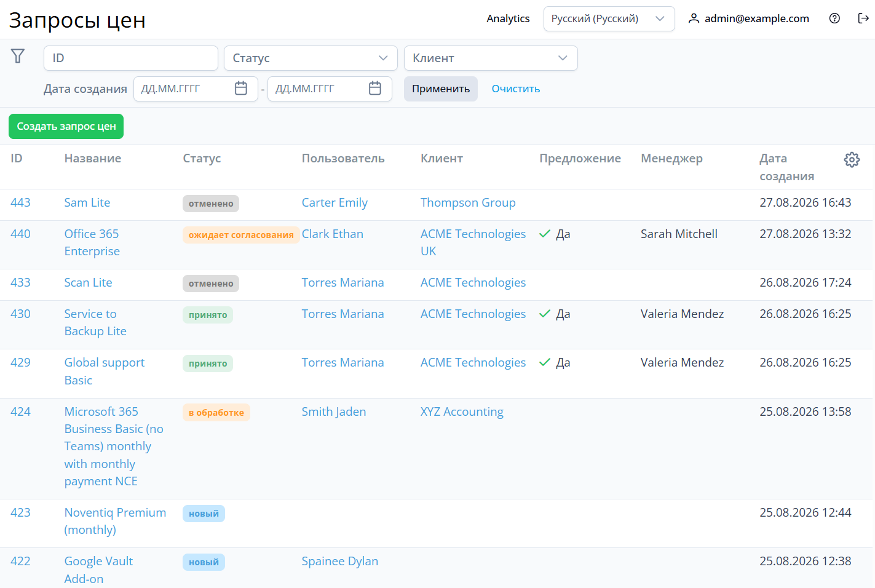Open user Carter Emily
875x588 pixels.
tap(335, 202)
